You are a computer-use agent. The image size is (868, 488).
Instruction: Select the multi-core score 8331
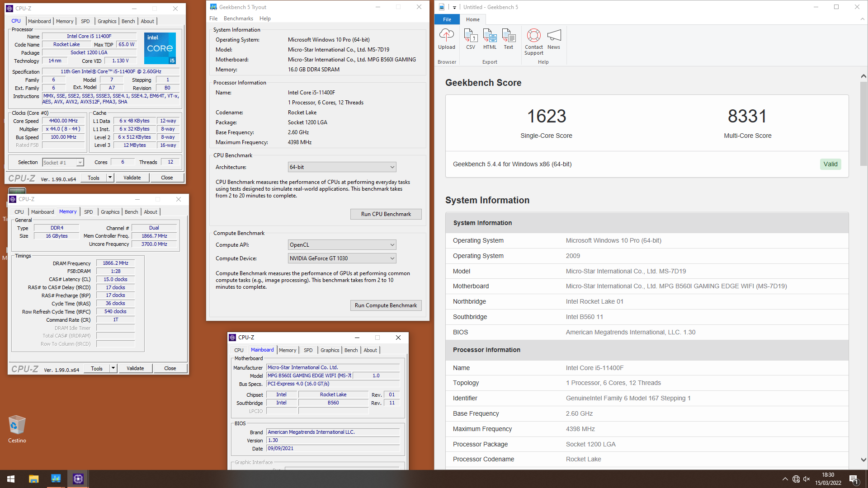pos(747,116)
